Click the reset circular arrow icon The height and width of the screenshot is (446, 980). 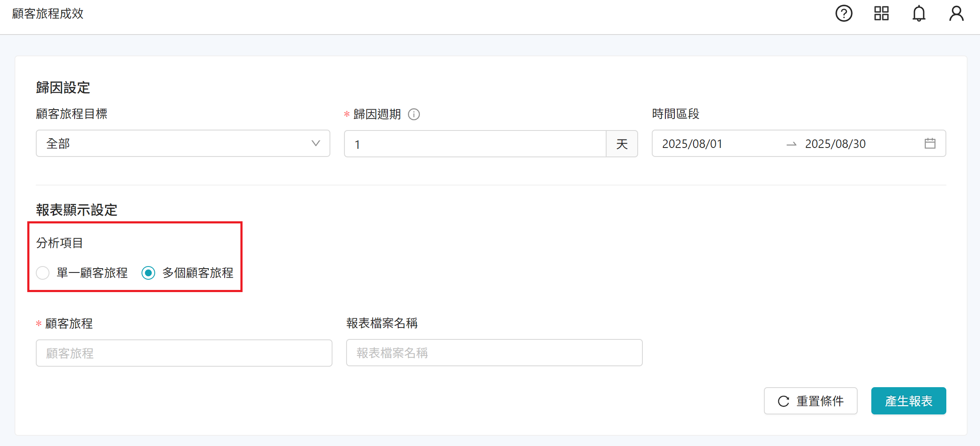(x=783, y=401)
